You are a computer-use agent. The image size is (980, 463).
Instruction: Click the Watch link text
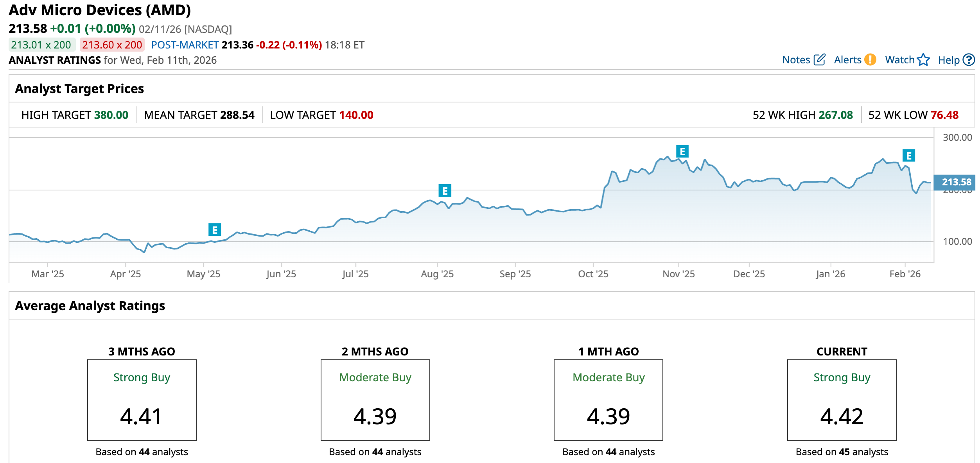[899, 60]
